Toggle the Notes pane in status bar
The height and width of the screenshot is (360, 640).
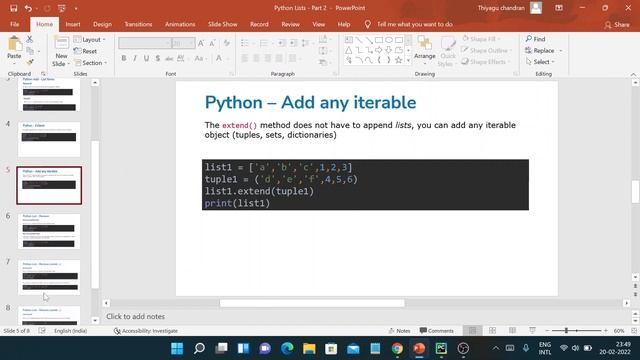click(x=400, y=331)
